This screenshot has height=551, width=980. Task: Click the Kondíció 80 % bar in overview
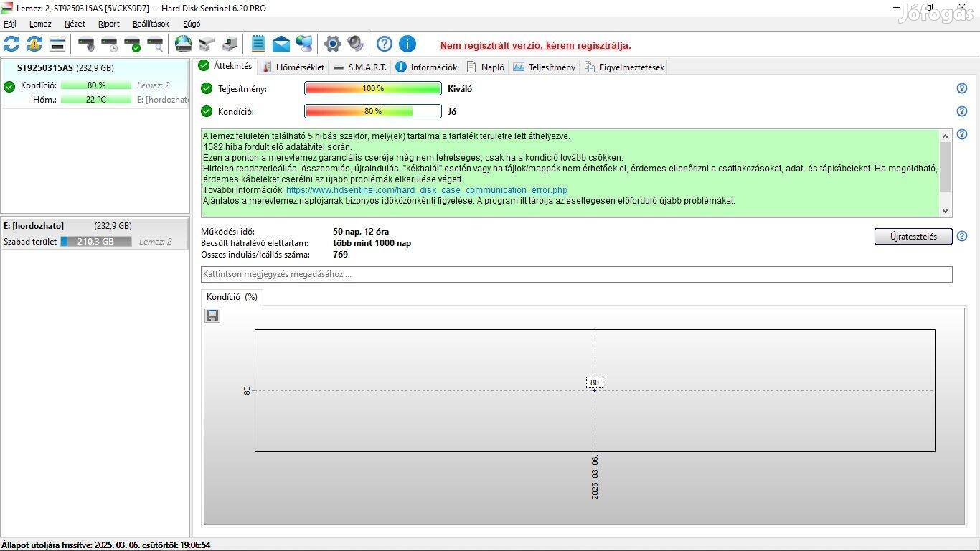click(373, 111)
